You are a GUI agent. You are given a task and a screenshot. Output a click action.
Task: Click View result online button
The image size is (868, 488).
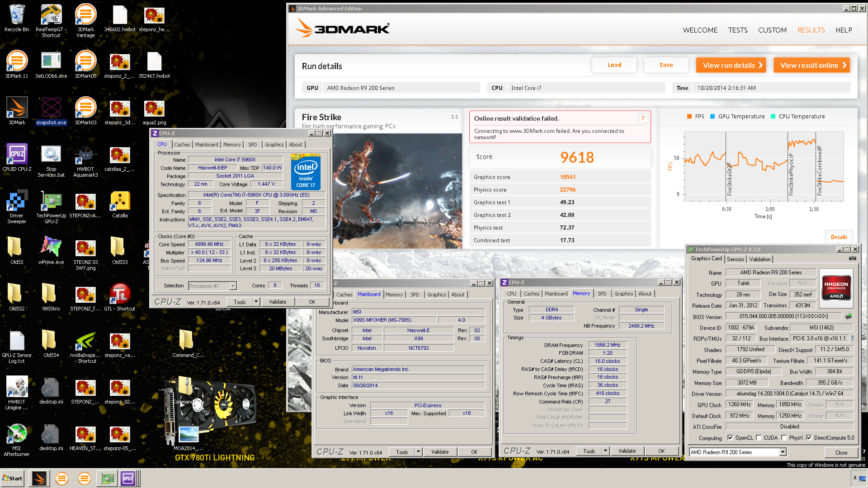point(812,65)
